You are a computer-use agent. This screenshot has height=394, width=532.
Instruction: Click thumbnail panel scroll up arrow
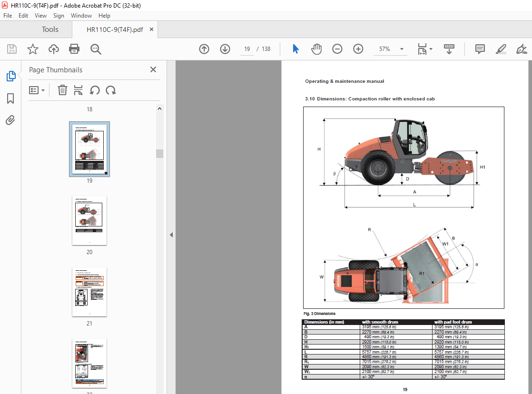tap(159, 108)
